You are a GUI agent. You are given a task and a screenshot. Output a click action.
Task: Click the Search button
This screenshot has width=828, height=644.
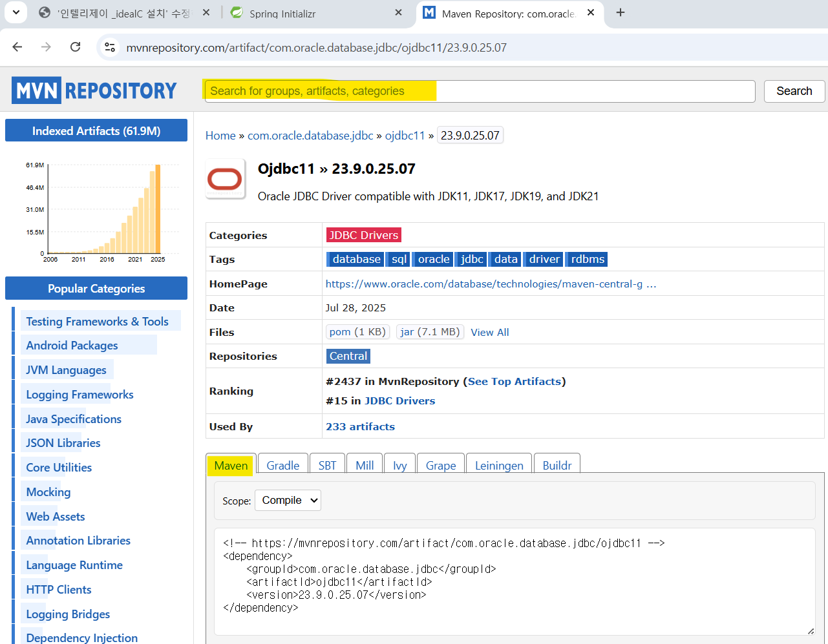794,91
